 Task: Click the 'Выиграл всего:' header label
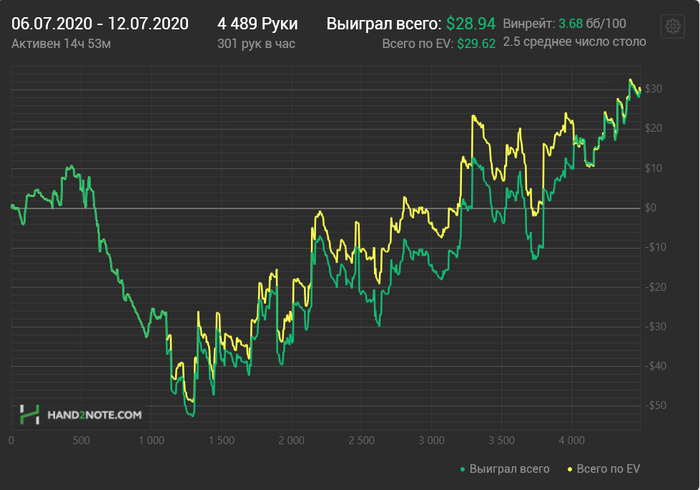(x=384, y=24)
